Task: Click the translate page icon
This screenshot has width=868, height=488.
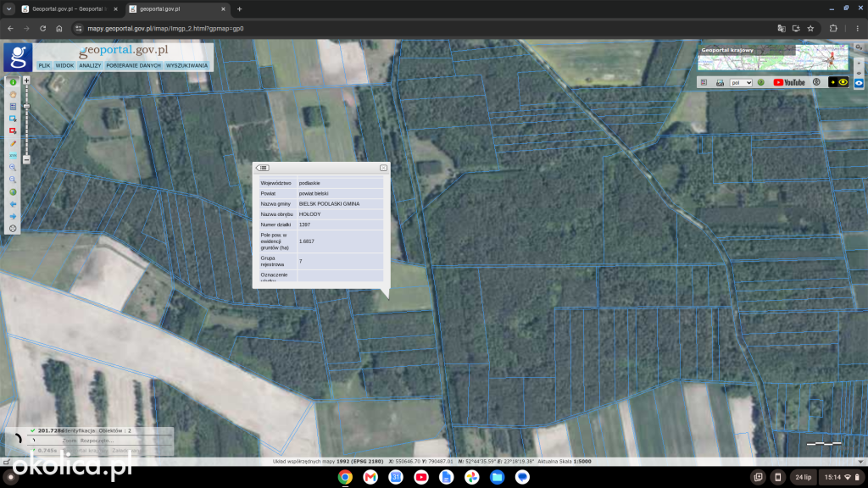Action: 781,28
